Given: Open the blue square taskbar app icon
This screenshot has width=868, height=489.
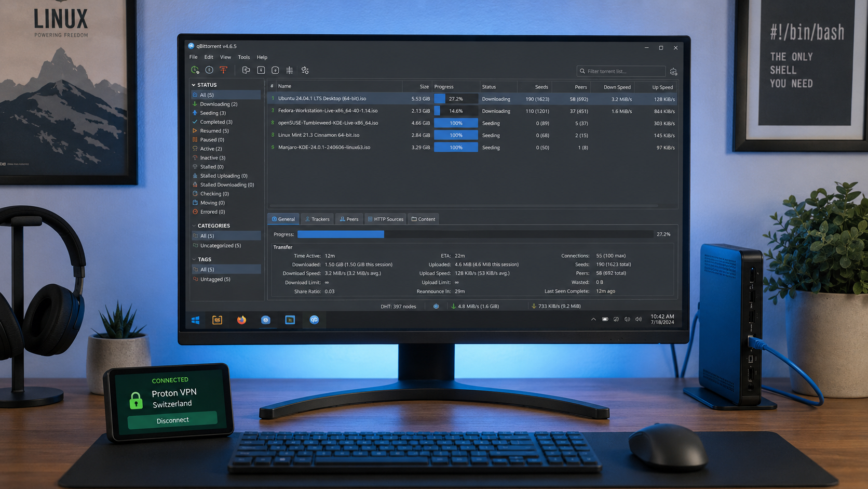Looking at the screenshot, I should (x=290, y=320).
